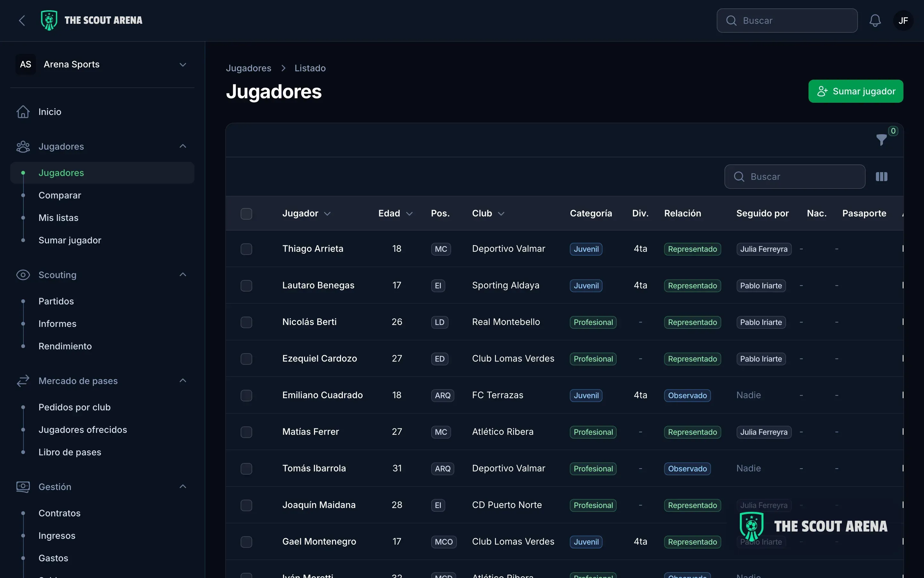The image size is (924, 578).
Task: Click the green Sumar jugador button
Action: click(856, 91)
